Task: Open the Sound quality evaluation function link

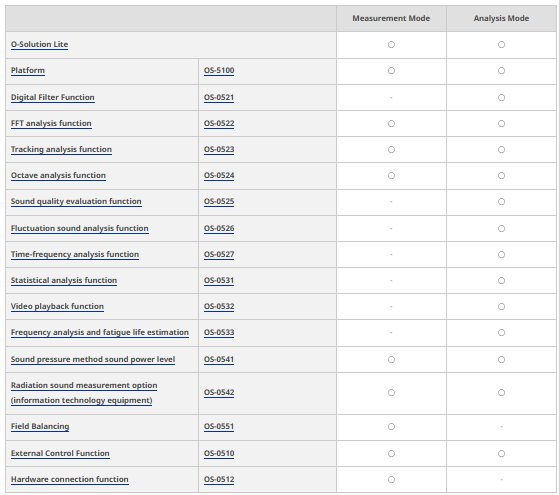Action: (76, 202)
